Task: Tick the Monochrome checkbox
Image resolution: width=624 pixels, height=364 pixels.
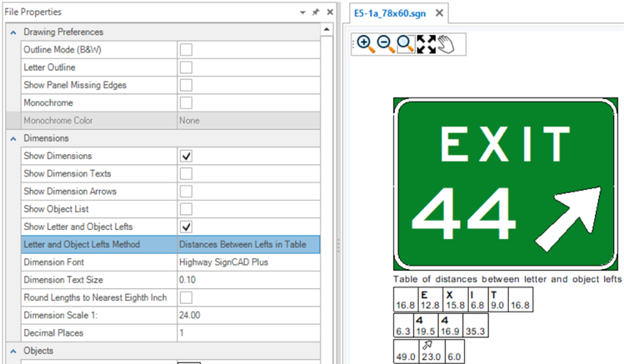Action: point(187,102)
